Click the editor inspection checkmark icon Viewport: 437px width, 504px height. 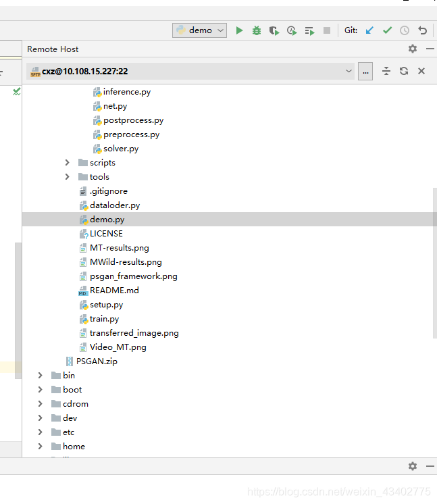(x=16, y=92)
